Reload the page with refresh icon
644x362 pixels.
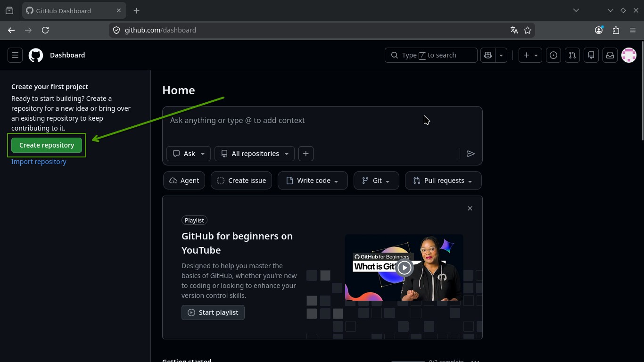[x=45, y=30]
